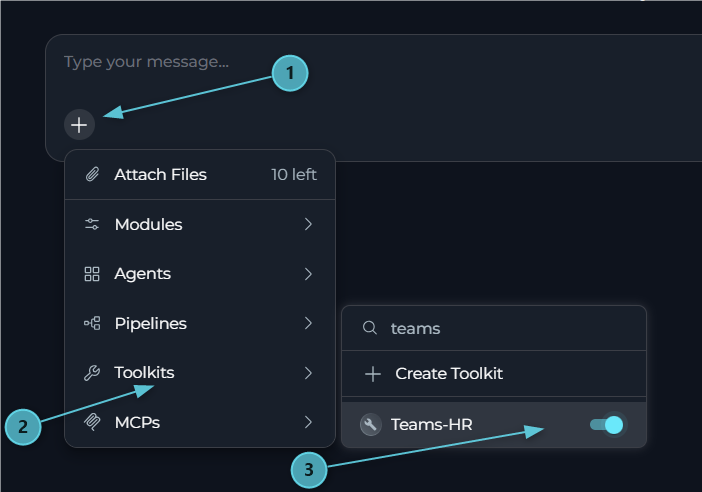Select the Teams-HR toolkit name
The image size is (702, 492).
coord(432,424)
